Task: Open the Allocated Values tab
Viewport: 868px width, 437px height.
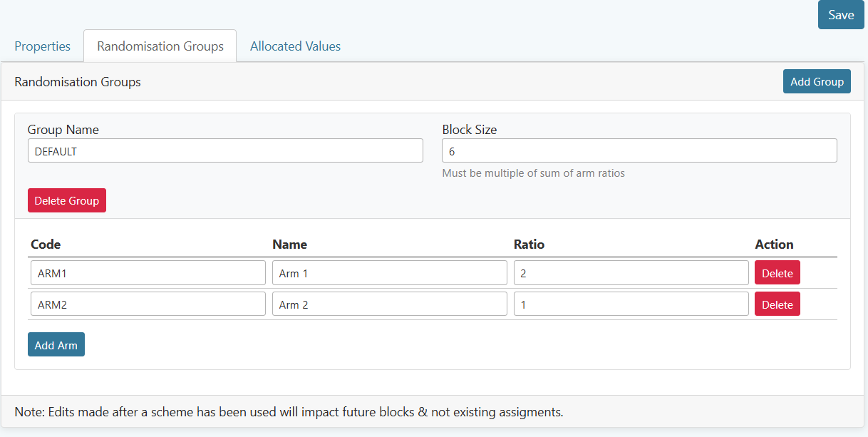Action: tap(295, 46)
